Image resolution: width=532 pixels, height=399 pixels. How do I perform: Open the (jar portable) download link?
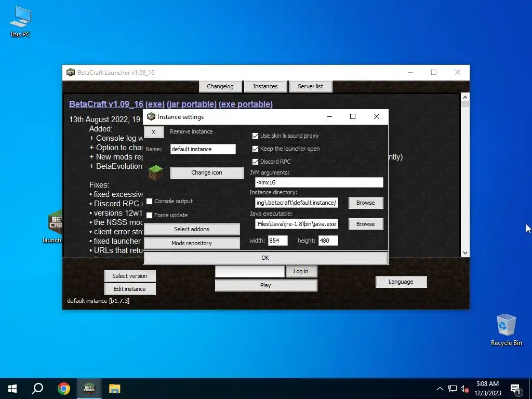[x=192, y=104]
